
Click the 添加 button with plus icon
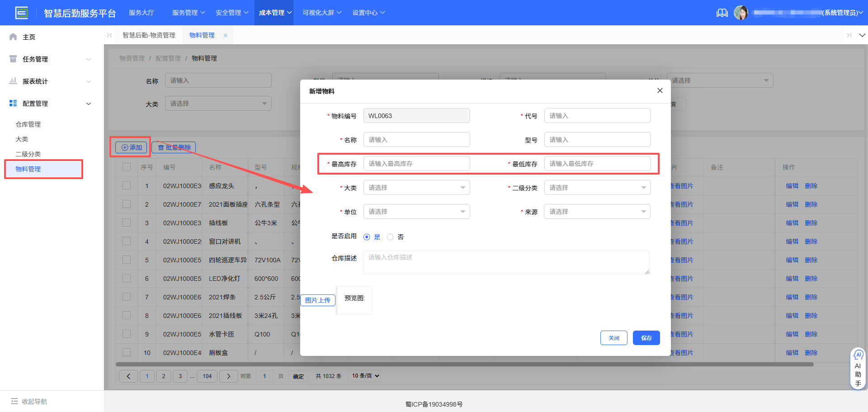tap(131, 147)
